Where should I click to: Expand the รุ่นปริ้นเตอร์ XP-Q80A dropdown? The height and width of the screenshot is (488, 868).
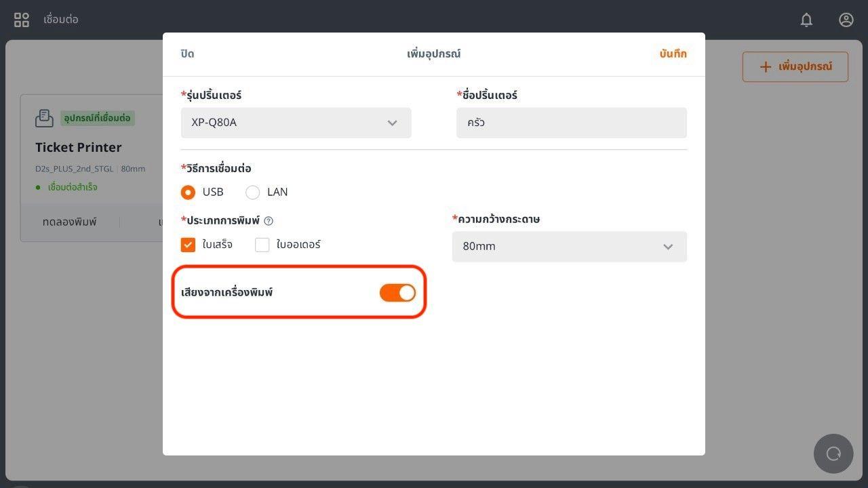pyautogui.click(x=296, y=123)
